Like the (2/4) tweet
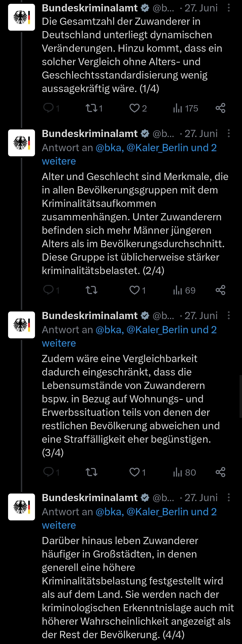Viewport: 242px width, 644px height. (137, 290)
